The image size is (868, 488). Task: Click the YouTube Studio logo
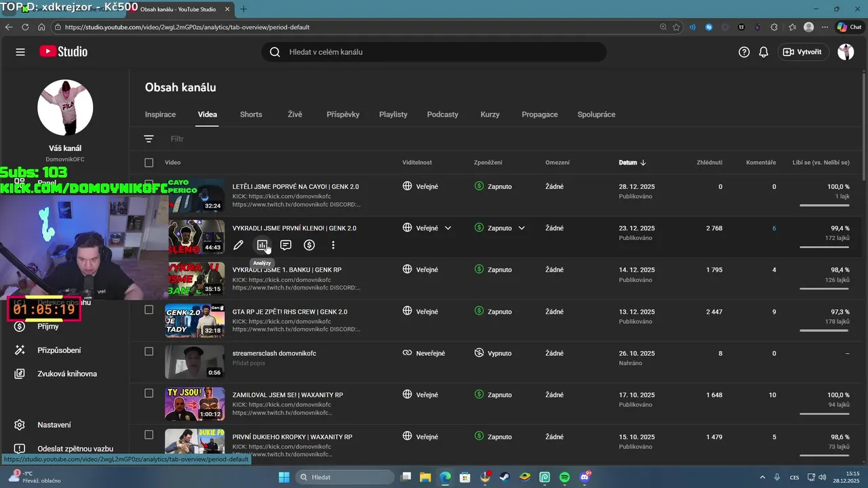tap(63, 52)
